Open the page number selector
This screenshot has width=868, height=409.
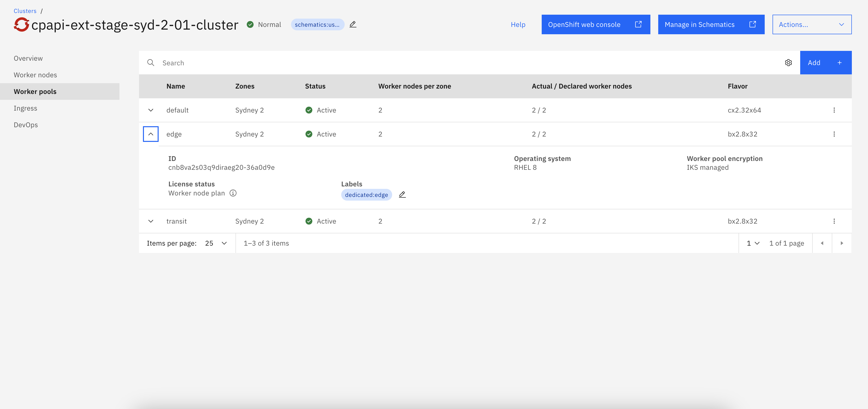[x=753, y=243]
